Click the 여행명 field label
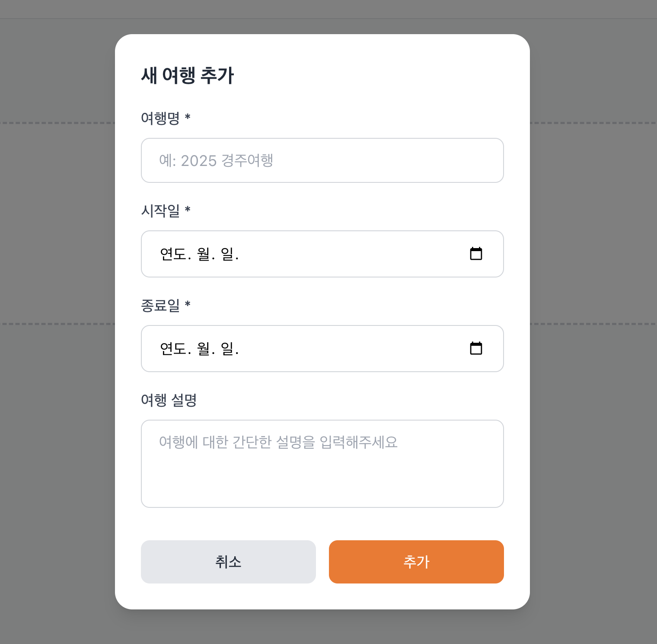This screenshot has width=657, height=644. pyautogui.click(x=160, y=118)
